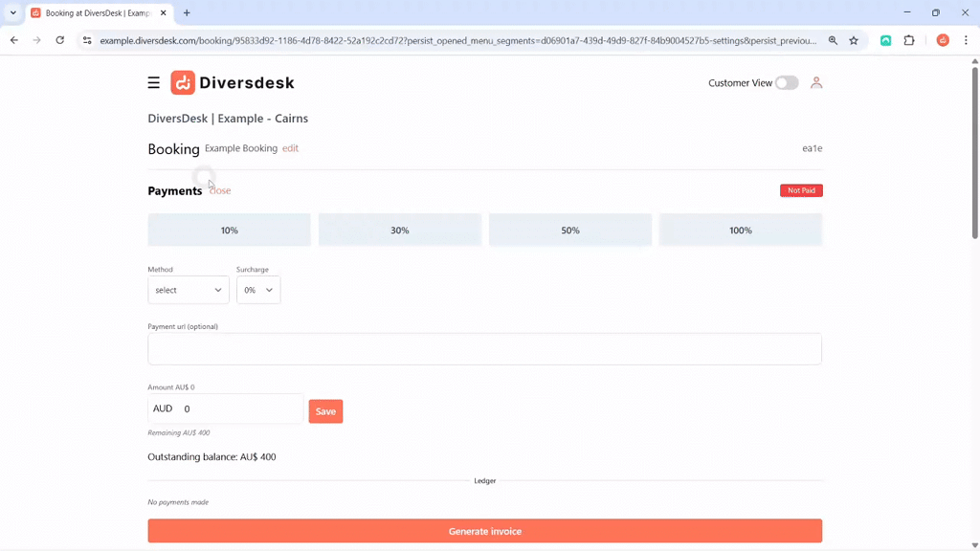Image resolution: width=980 pixels, height=551 pixels.
Task: Open the hamburger navigation menu
Action: click(154, 82)
